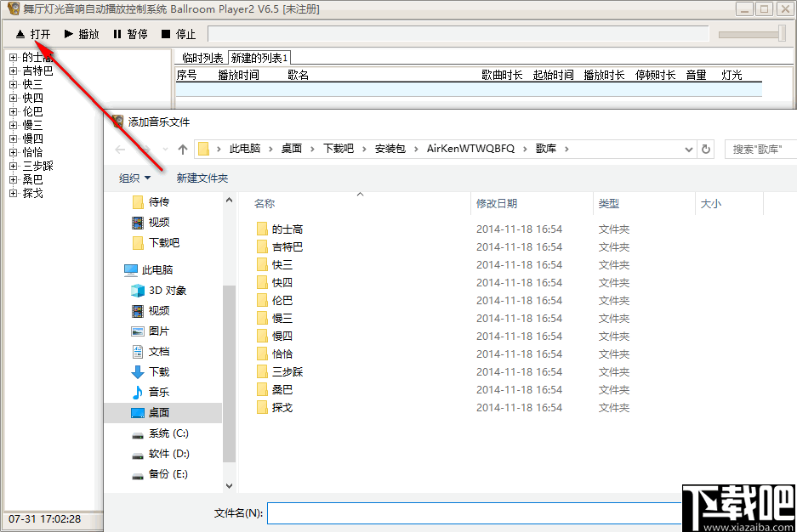Click the refresh icon beside the address bar

click(x=707, y=148)
